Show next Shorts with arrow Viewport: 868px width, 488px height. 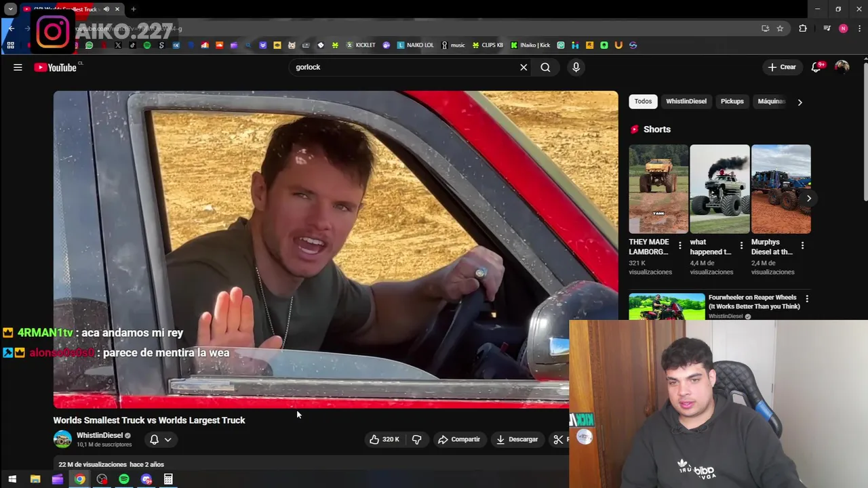tap(808, 199)
